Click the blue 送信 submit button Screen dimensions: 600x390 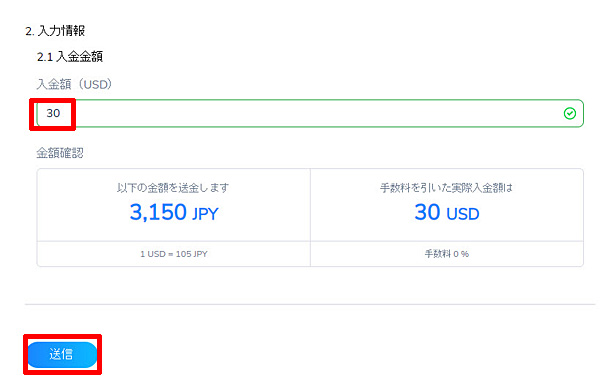pos(62,355)
